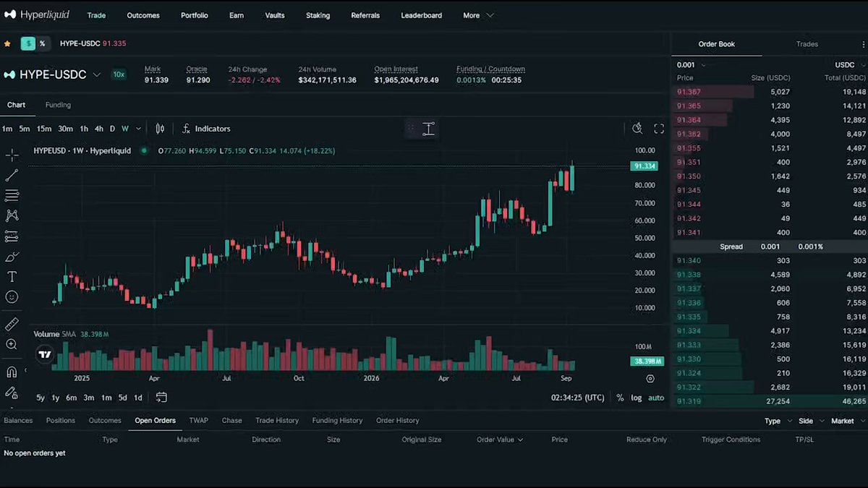Select the trend line drawing tool
Screen dimensions: 868x488
tap(12, 175)
